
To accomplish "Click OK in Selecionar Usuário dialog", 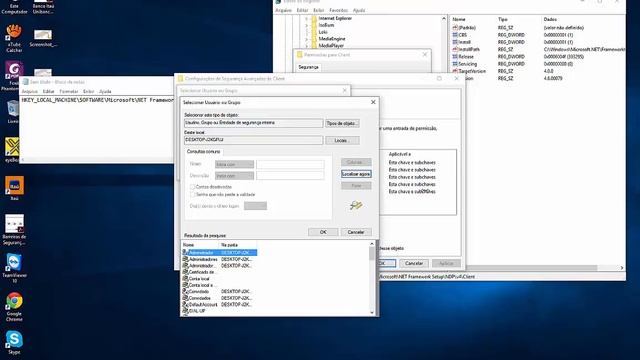I will point(323,232).
